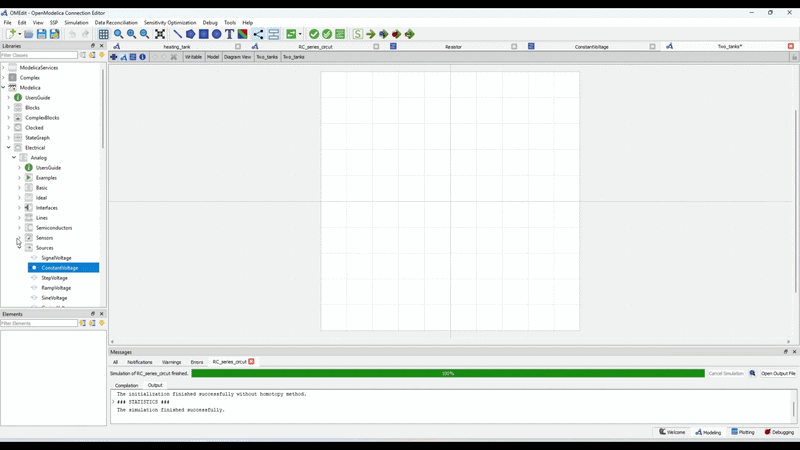800x450 pixels.
Task: Expand the ModelicaServices library
Action: (4, 67)
